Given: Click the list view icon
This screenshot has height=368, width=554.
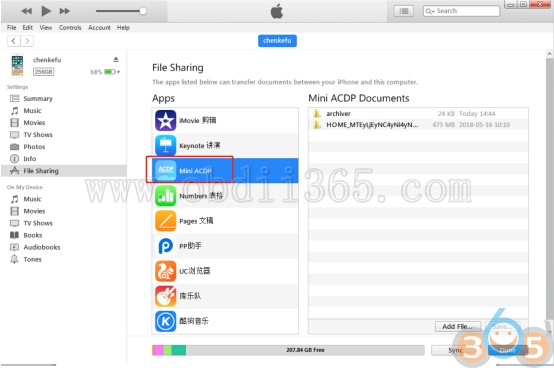Looking at the screenshot, I should [404, 11].
